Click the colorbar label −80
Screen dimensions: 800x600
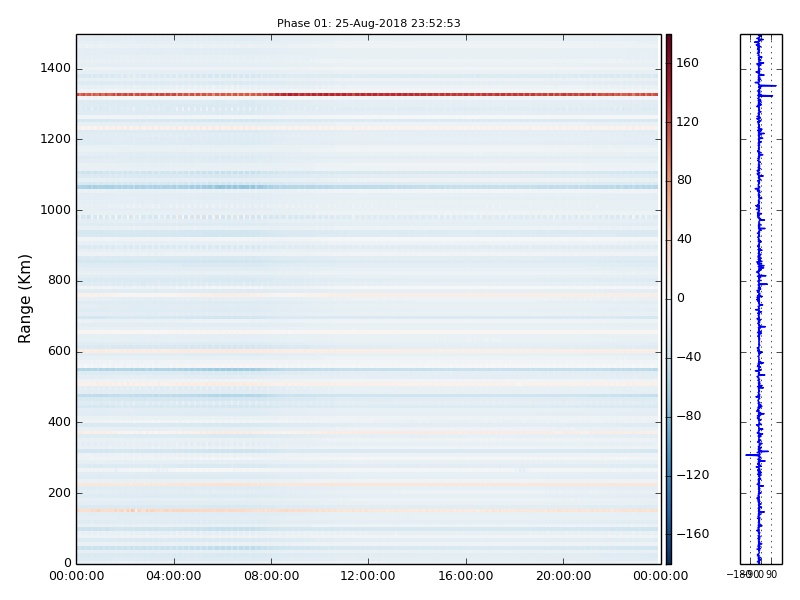(x=689, y=416)
